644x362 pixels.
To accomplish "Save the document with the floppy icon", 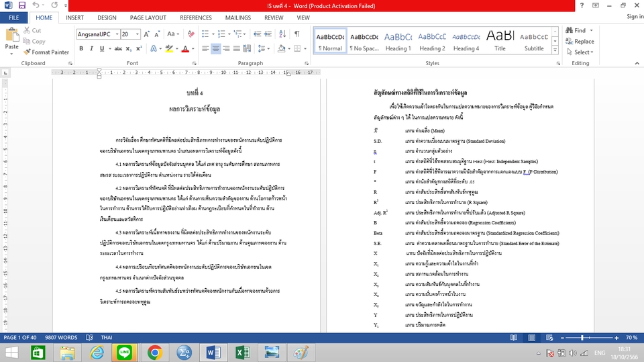I will [x=21, y=5].
